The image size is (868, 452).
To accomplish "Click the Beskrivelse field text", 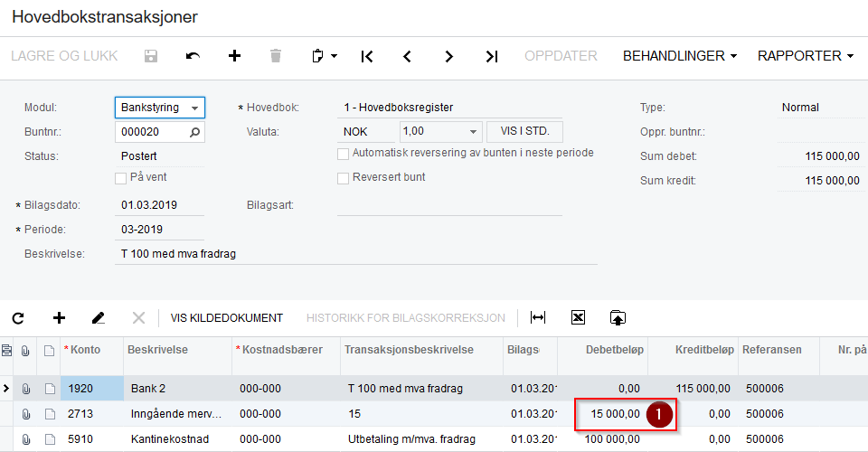I will click(x=356, y=254).
